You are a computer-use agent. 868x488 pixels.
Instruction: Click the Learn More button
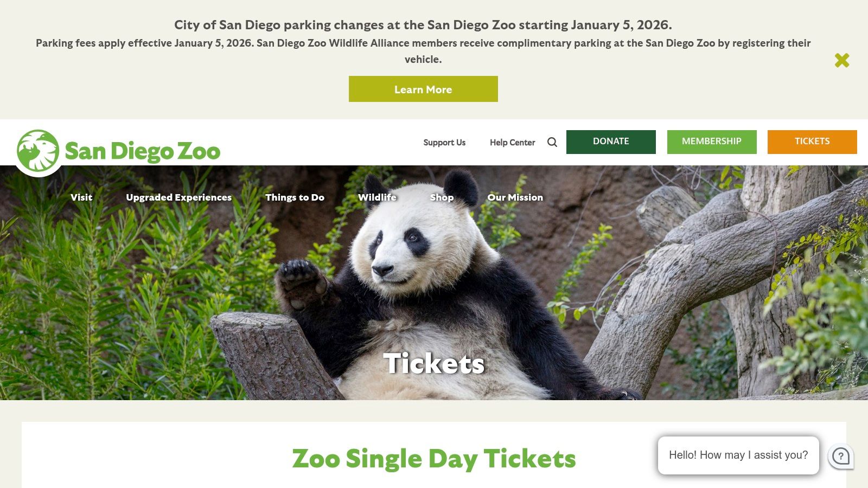click(x=423, y=89)
